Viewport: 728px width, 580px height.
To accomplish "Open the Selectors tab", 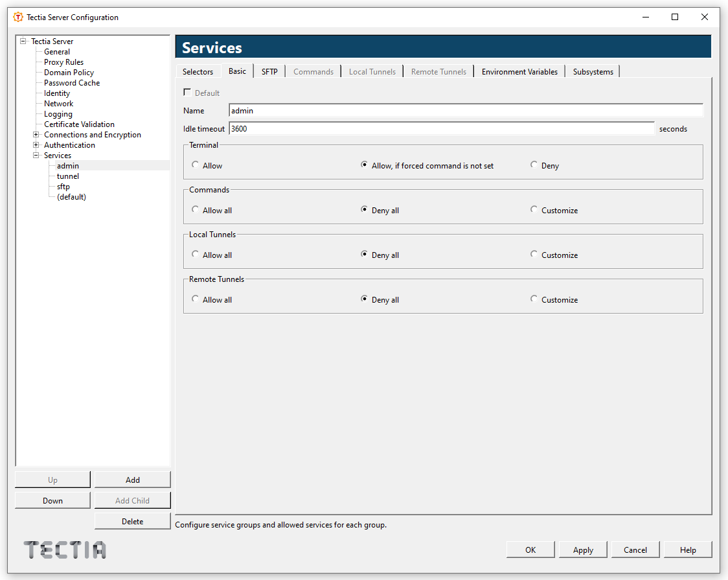I will 198,71.
